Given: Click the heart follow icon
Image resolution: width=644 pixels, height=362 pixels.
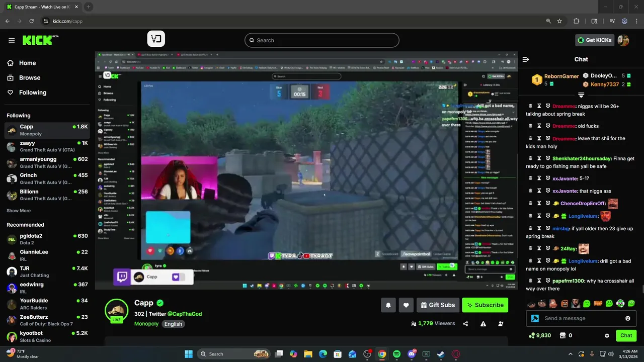Looking at the screenshot, I should (406, 305).
